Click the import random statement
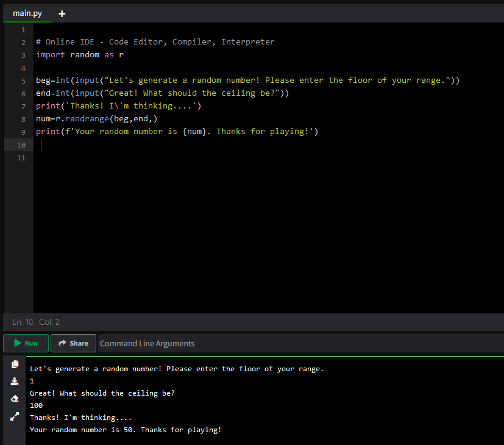 coord(78,54)
